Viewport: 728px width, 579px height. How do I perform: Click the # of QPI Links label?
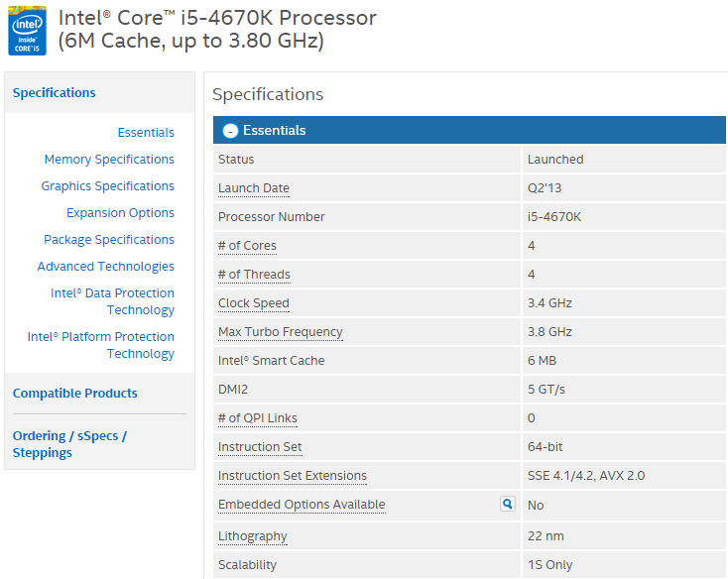pos(258,418)
